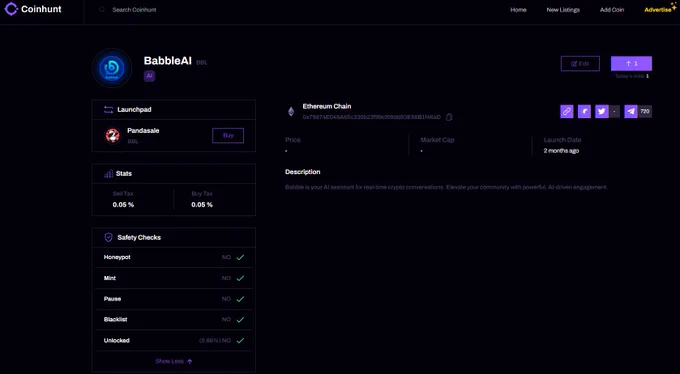Collapse safety checks with Show Less
Image resolution: width=680 pixels, height=374 pixels.
click(174, 361)
